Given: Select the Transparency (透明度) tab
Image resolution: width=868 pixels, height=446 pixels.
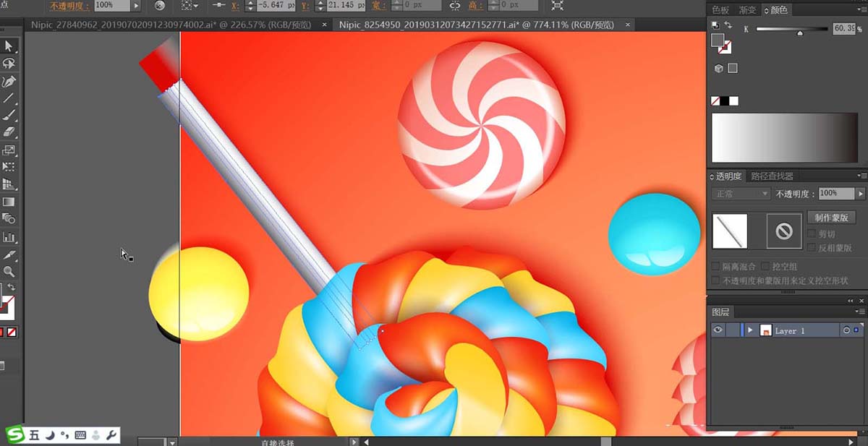Looking at the screenshot, I should point(728,176).
